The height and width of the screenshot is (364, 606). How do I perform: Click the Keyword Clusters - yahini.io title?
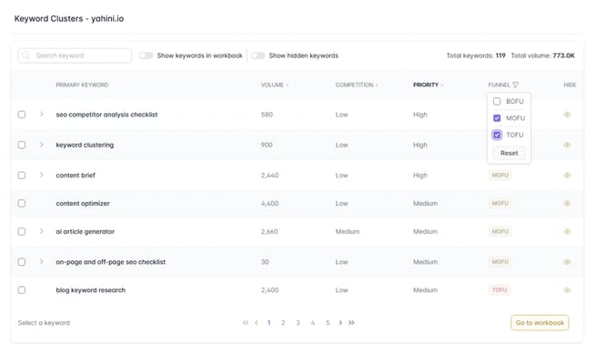tap(69, 18)
